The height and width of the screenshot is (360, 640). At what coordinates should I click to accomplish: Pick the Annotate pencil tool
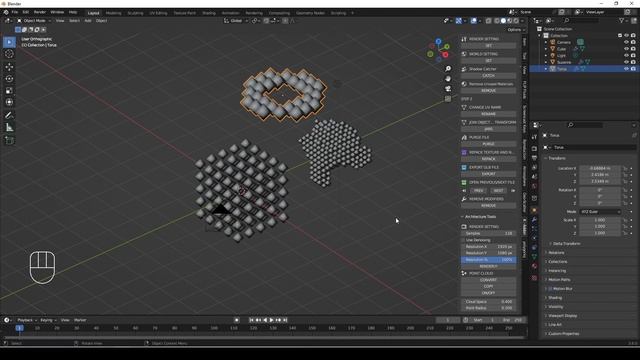[x=9, y=116]
